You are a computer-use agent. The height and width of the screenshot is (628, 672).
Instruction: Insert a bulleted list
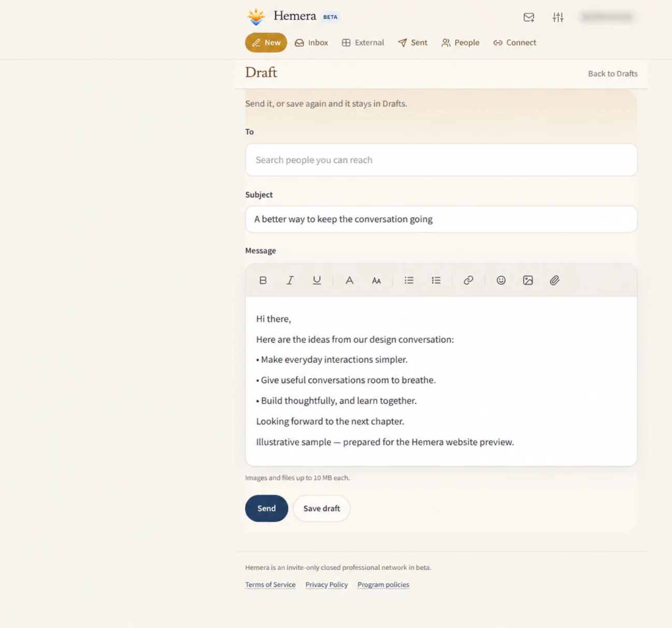[409, 280]
